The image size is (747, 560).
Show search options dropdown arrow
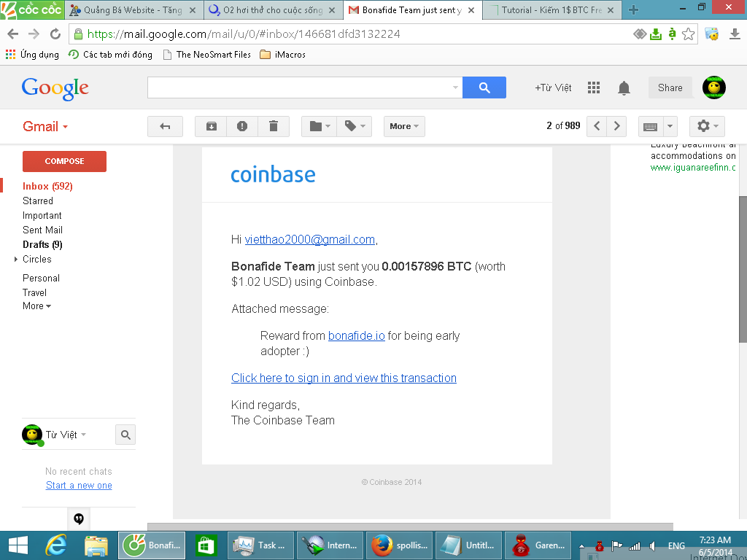tap(455, 87)
